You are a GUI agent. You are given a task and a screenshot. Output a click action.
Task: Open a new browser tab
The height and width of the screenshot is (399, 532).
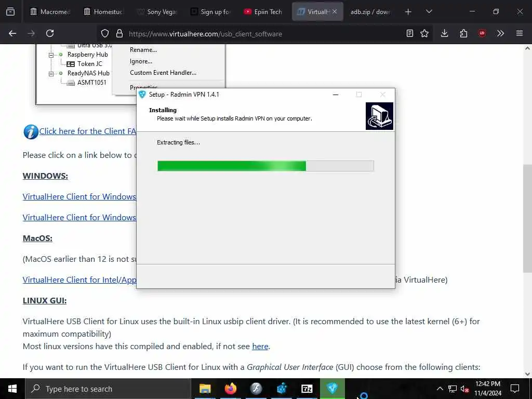point(408,12)
